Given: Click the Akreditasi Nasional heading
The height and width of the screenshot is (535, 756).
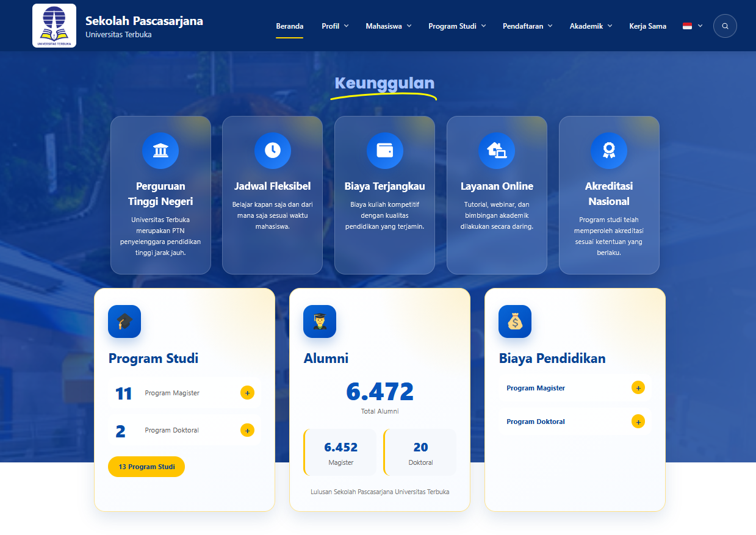Looking at the screenshot, I should click(609, 194).
